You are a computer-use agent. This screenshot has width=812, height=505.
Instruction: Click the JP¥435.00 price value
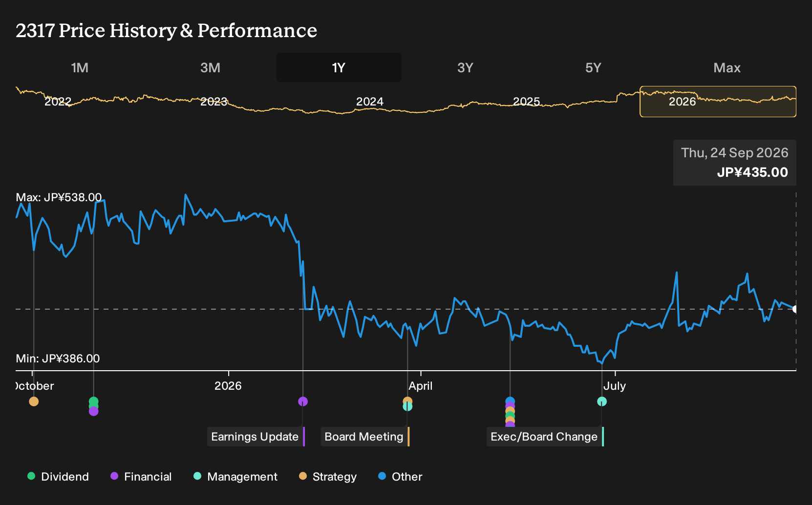point(752,172)
